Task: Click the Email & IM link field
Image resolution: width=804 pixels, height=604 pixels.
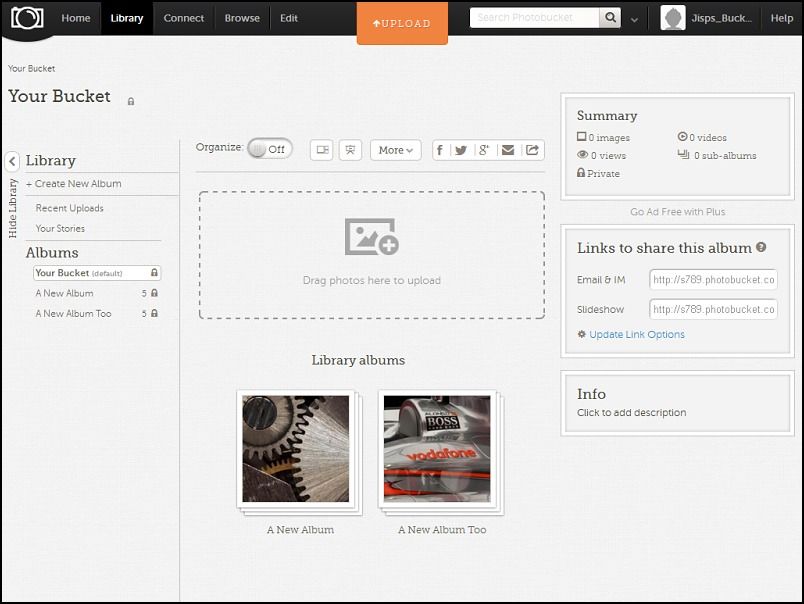Action: (713, 280)
